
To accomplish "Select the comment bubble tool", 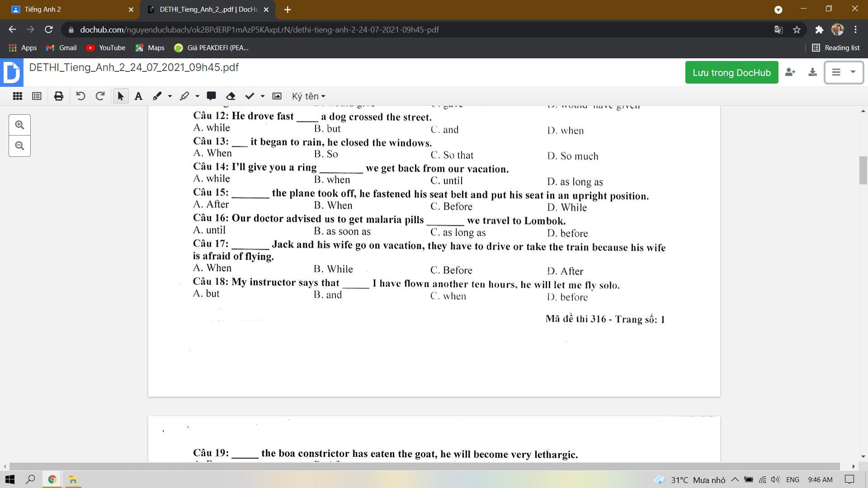I will [x=211, y=96].
